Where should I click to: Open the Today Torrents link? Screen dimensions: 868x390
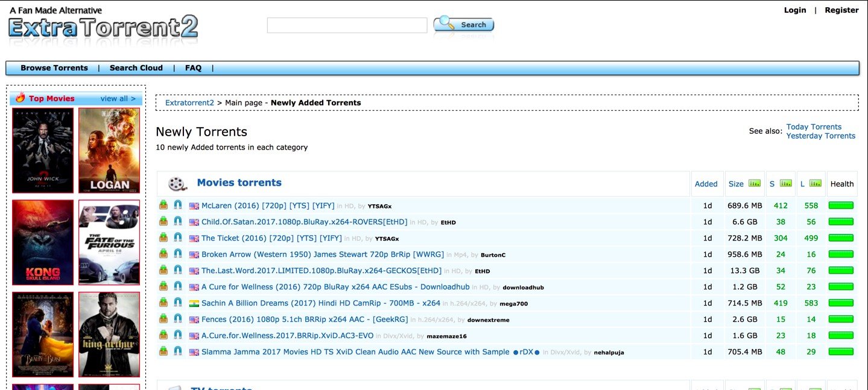(x=814, y=127)
